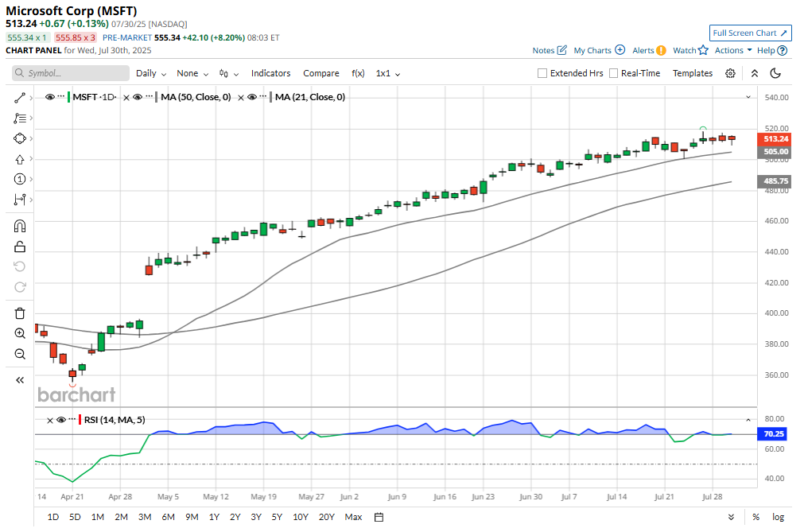The image size is (808, 532).
Task: Hide the MA (21, Close, 0) line
Action: click(252, 97)
